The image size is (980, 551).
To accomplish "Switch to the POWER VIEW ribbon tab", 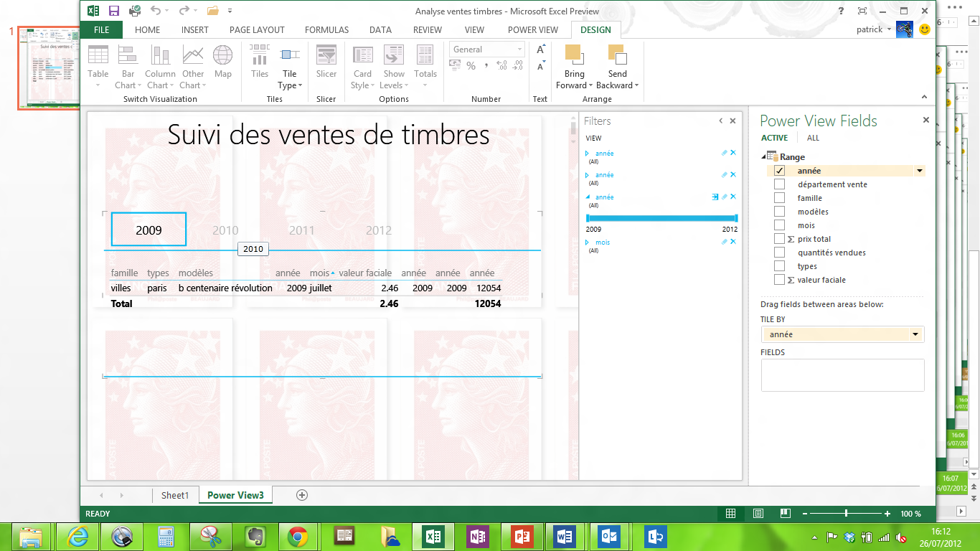I will point(532,30).
